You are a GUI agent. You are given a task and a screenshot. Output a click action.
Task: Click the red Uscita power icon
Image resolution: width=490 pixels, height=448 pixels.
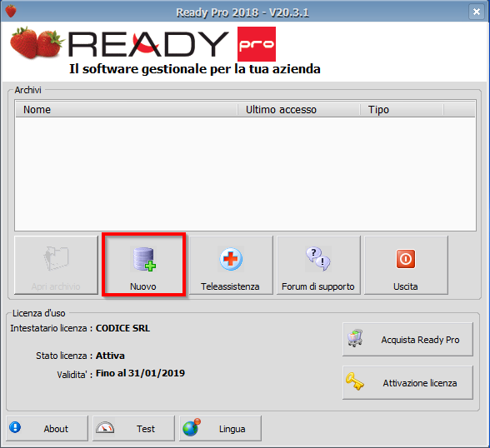point(406,259)
